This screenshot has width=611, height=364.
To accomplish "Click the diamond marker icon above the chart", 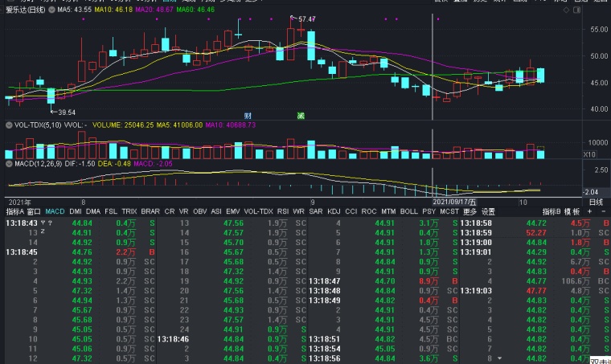I will (x=567, y=10).
